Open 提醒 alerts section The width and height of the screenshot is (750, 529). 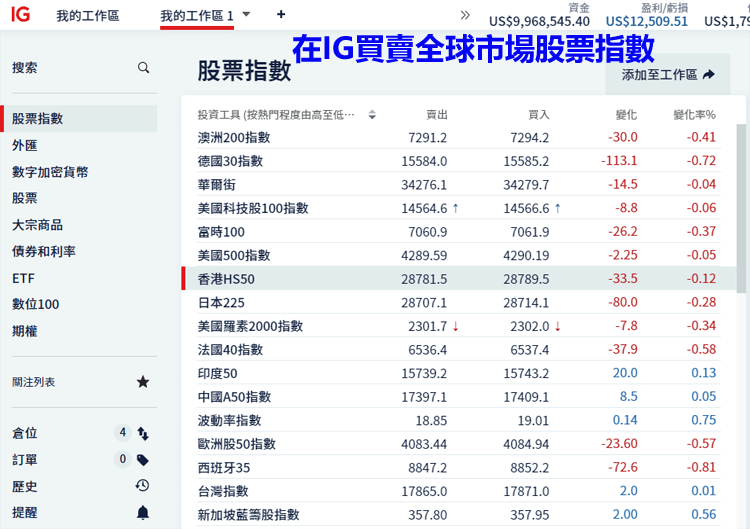[25, 513]
